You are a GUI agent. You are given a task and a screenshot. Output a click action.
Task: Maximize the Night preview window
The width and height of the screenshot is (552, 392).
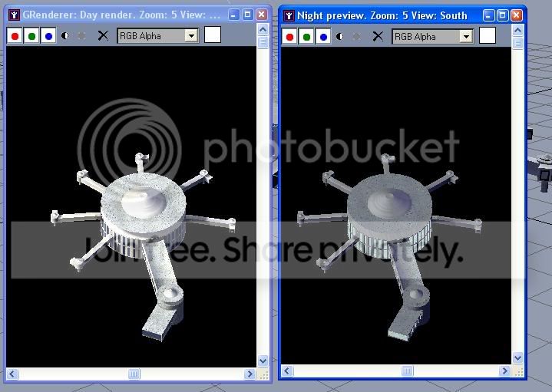tap(502, 15)
